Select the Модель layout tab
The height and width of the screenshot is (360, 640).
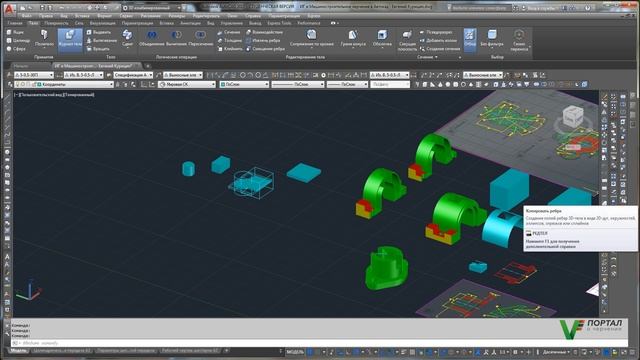18,351
